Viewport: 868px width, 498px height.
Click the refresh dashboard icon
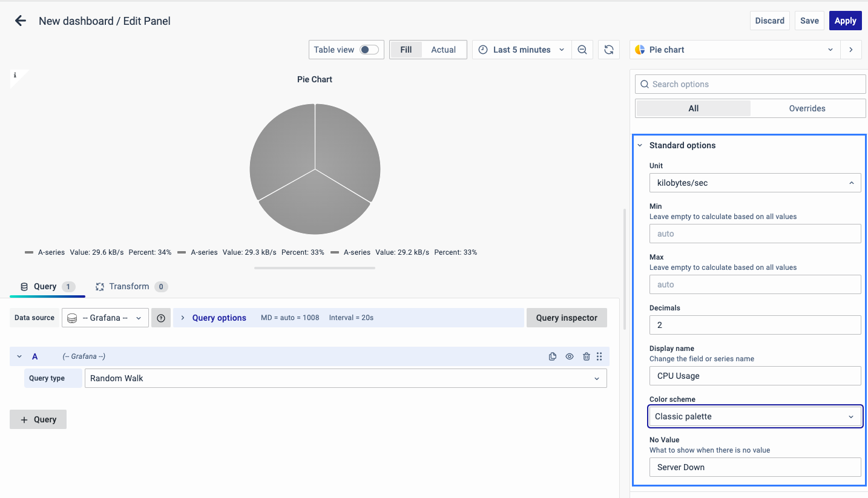[609, 50]
